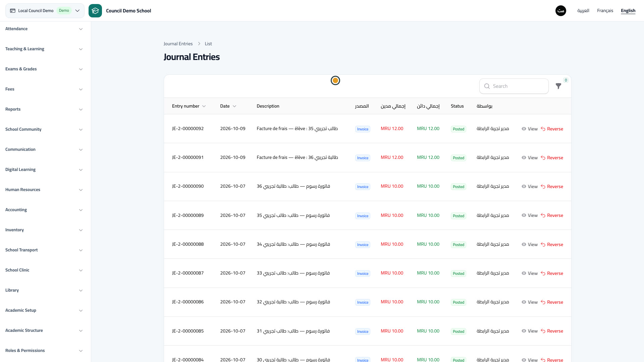Click reverse arrow icon for JE-2-00000089
The image size is (644, 362).
(x=543, y=215)
